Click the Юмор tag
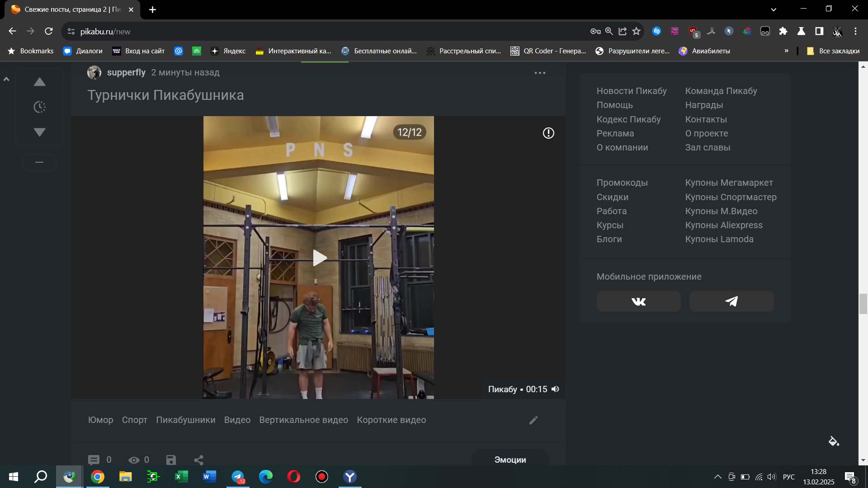 100,420
